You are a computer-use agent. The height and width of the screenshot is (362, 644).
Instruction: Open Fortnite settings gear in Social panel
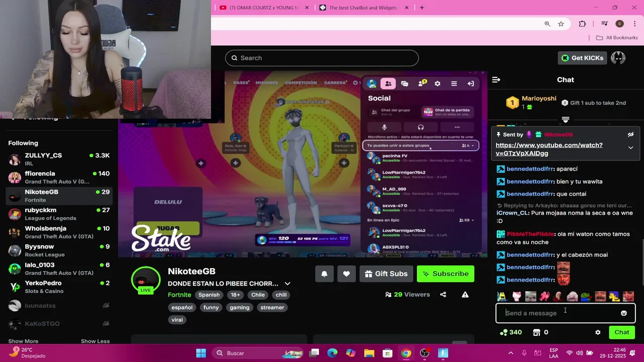(x=437, y=83)
